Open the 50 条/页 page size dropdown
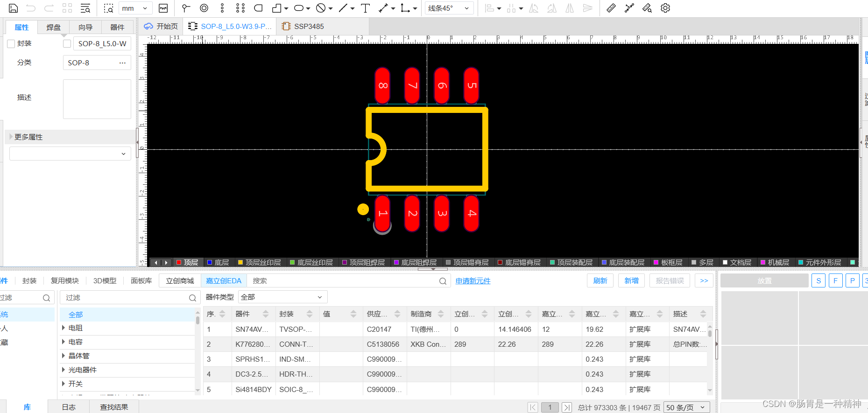 click(x=686, y=407)
